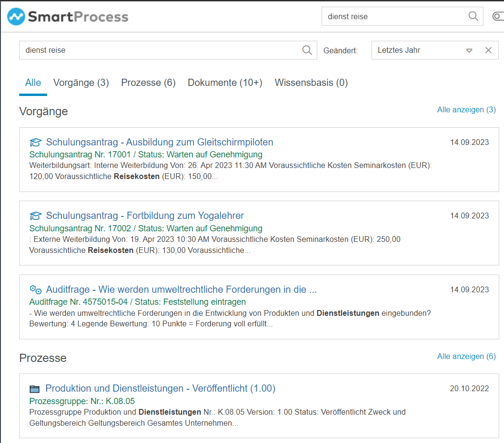Select the Dokumente (10+) tab
504x443 pixels.
point(225,83)
